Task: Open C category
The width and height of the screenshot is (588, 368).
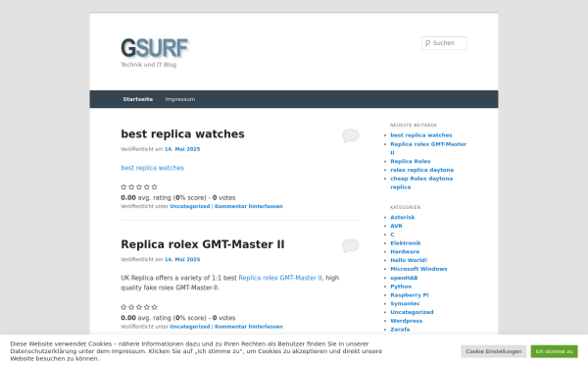Action: 392,235
